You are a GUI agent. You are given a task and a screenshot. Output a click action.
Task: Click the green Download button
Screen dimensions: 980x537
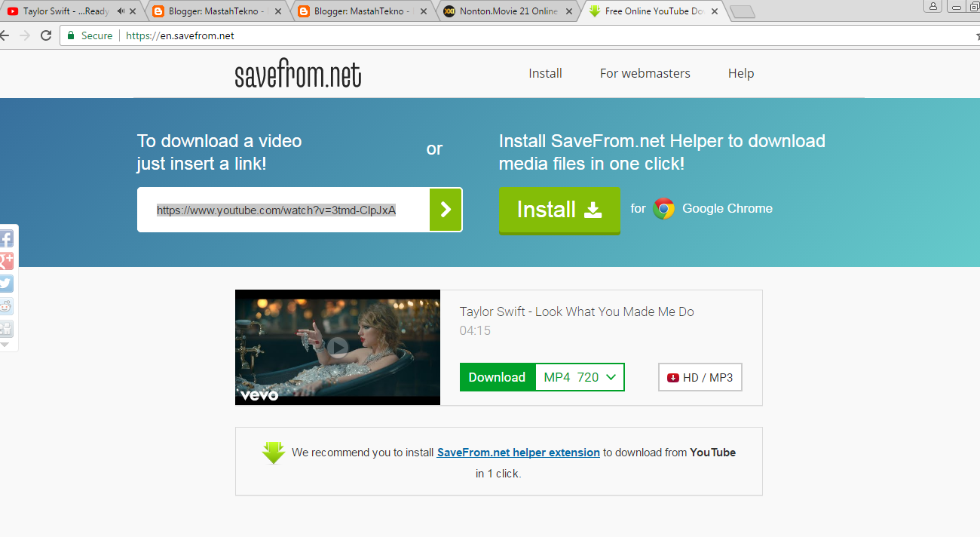point(497,377)
